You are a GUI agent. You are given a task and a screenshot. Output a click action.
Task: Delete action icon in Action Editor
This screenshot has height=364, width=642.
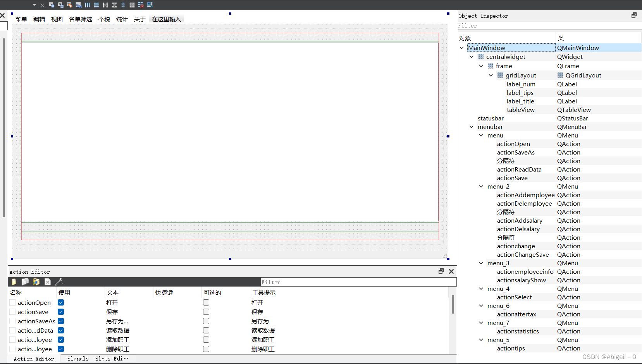[48, 282]
